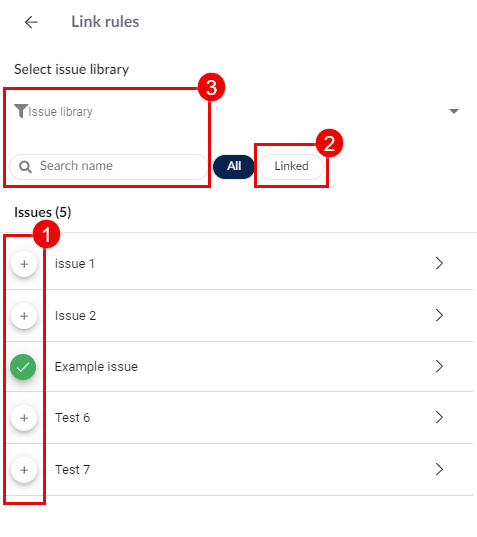Add Test 7 with plus button
Screen dimensions: 477x537
[x=24, y=470]
